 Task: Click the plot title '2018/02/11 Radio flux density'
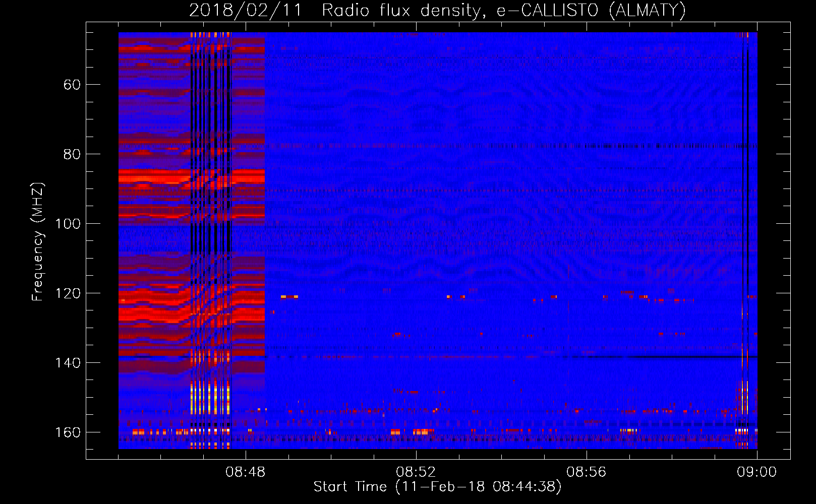[x=437, y=10]
